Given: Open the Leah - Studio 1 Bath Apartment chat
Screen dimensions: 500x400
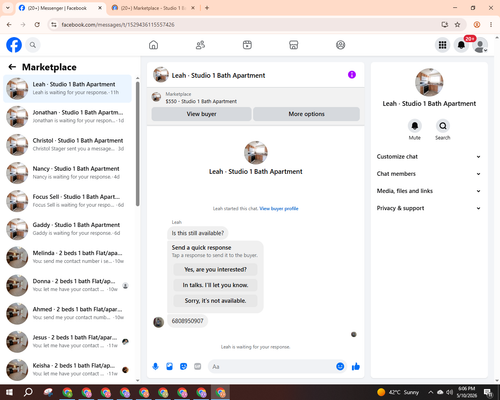Looking at the screenshot, I should (x=67, y=88).
